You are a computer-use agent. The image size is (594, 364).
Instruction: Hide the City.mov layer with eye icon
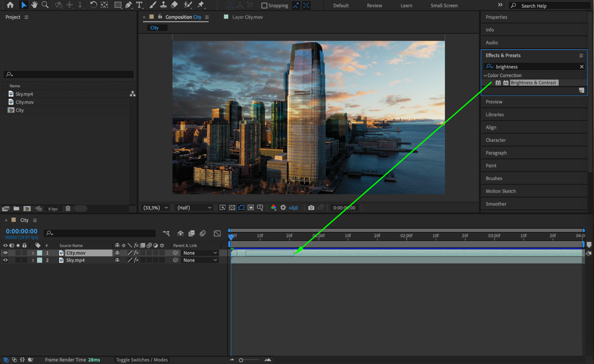pyautogui.click(x=5, y=253)
